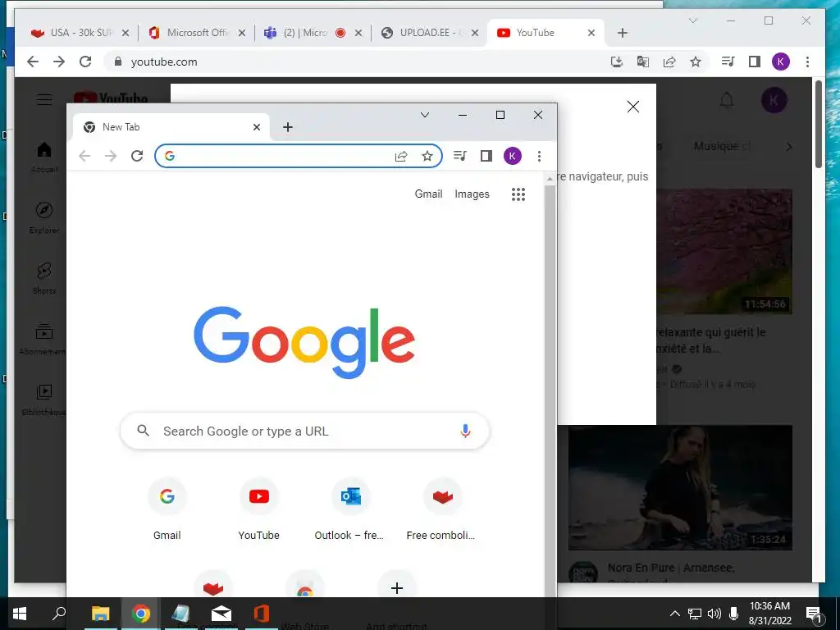The width and height of the screenshot is (840, 630).
Task: Open three-dot menu in YouTube window
Action: (807, 62)
